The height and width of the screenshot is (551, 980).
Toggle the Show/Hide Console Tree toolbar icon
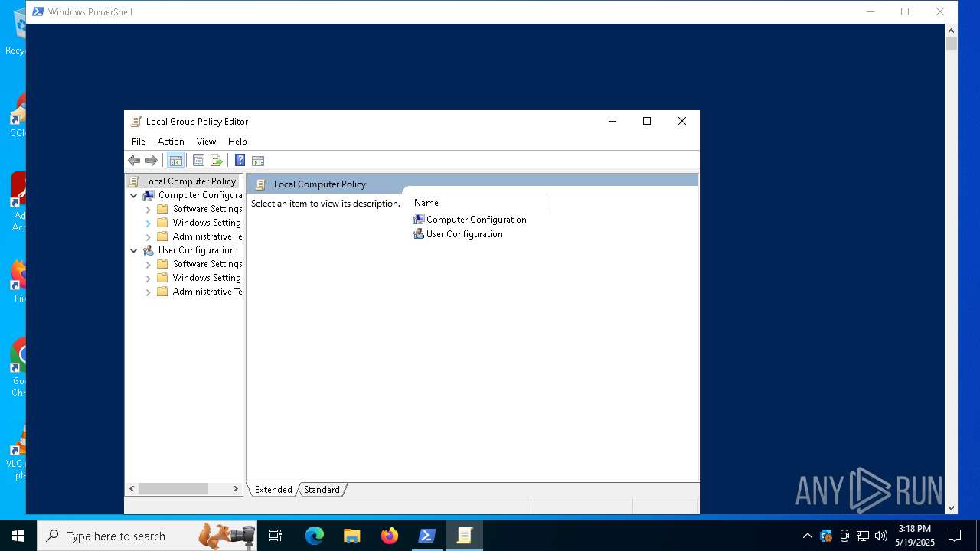pos(175,161)
